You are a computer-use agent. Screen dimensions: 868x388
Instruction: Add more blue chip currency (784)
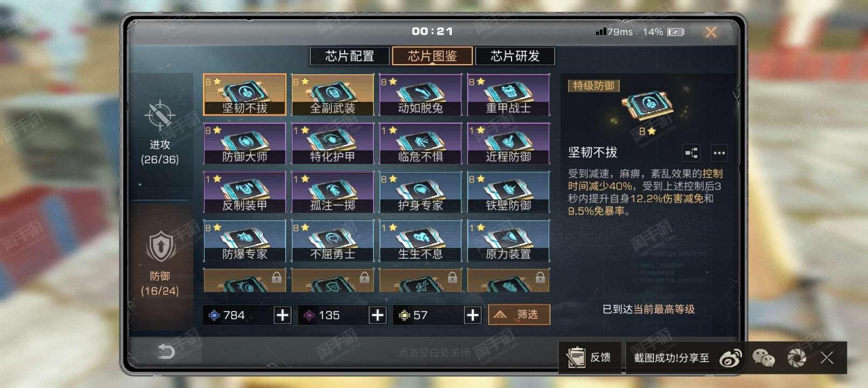[283, 315]
